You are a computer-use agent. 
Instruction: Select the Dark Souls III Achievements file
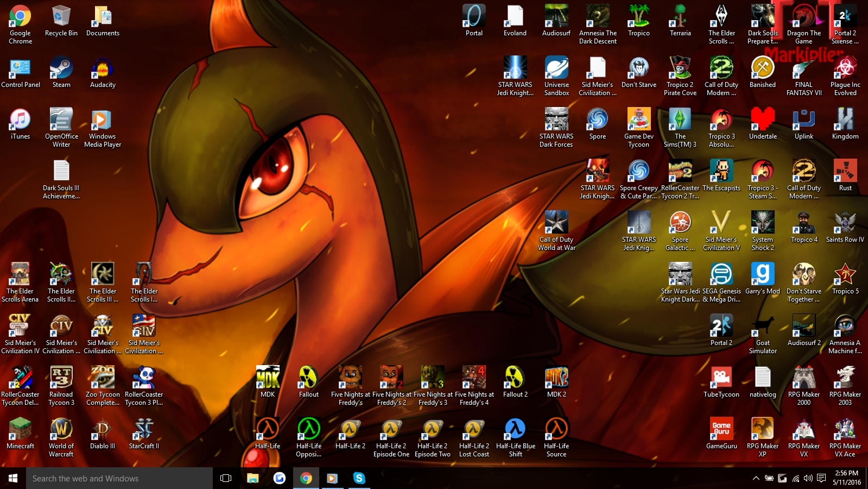pyautogui.click(x=61, y=180)
